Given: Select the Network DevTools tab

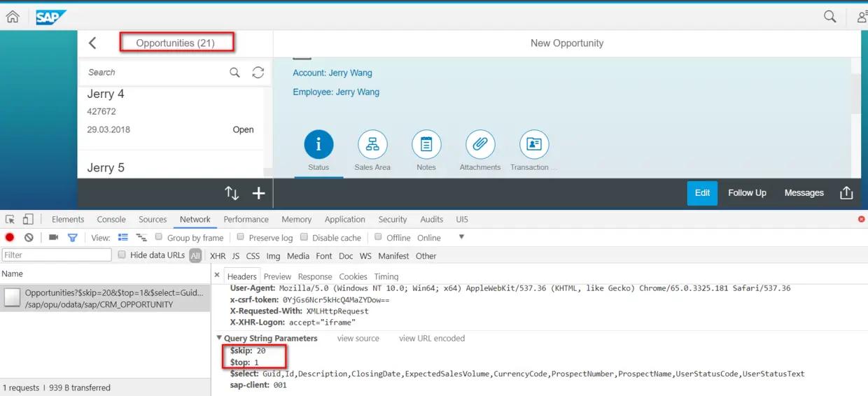Looking at the screenshot, I should [x=195, y=219].
